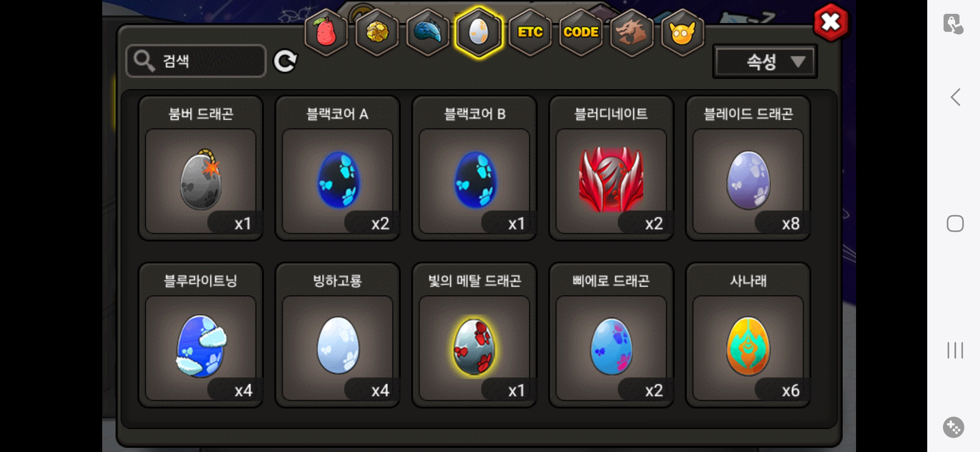Choose the 사나래 orange teal egg
Screen dimensions: 980x452
[748, 335]
